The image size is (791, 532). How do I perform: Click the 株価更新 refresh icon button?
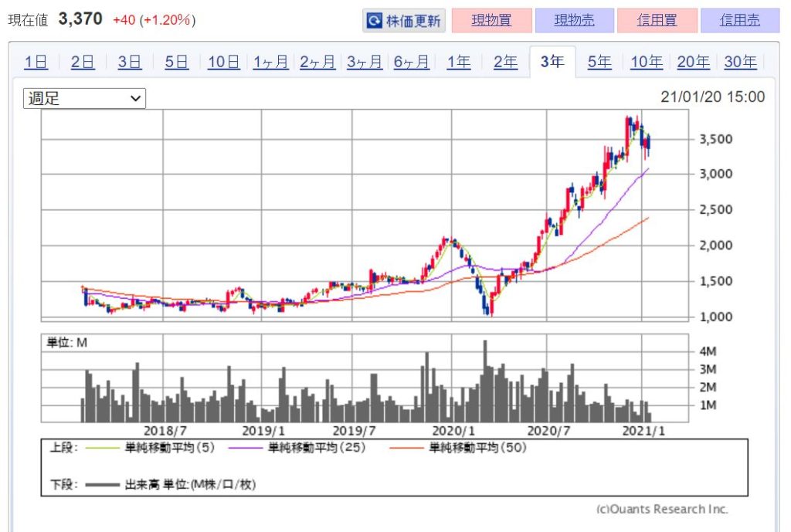pyautogui.click(x=404, y=21)
